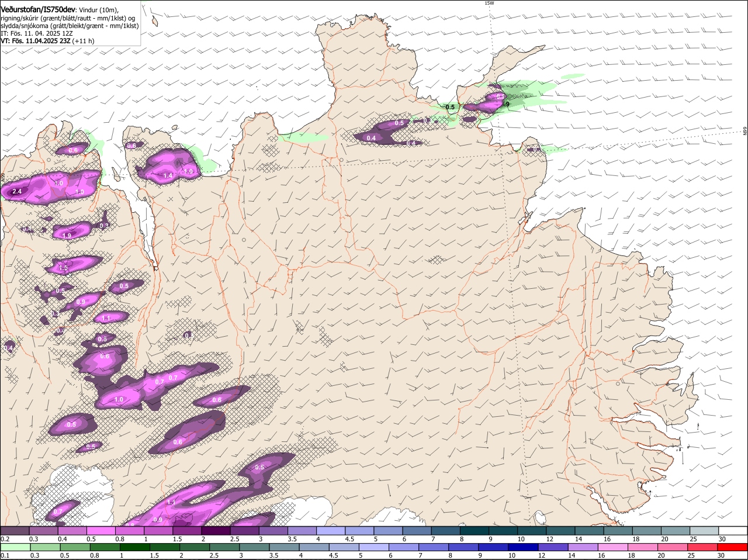Click the pale grey upper swatch at 25
This screenshot has height=560, width=748.
(x=704, y=531)
